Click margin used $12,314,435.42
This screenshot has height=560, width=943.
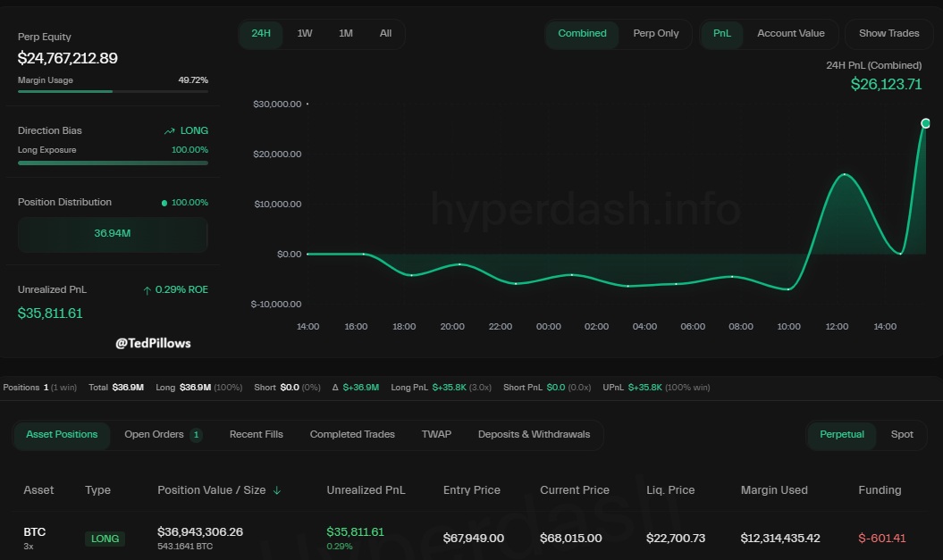780,539
